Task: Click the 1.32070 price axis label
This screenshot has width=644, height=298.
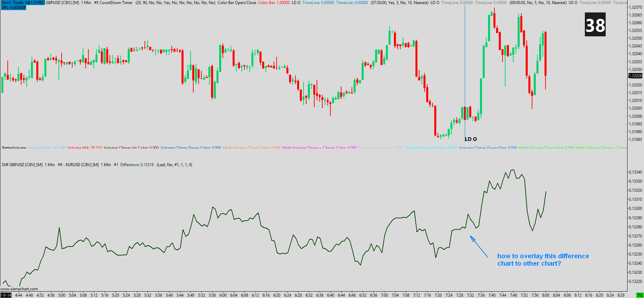Action: 635,7
